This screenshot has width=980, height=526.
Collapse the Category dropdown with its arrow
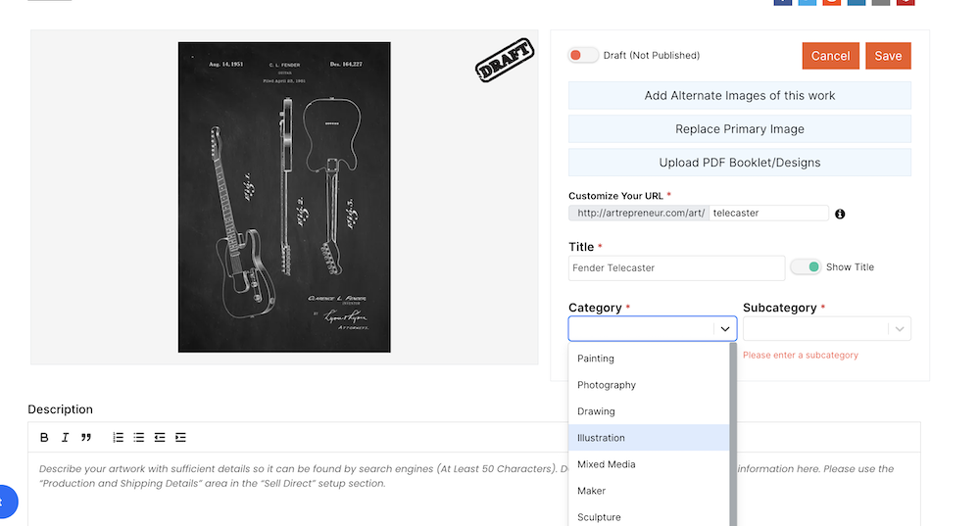[x=725, y=328]
